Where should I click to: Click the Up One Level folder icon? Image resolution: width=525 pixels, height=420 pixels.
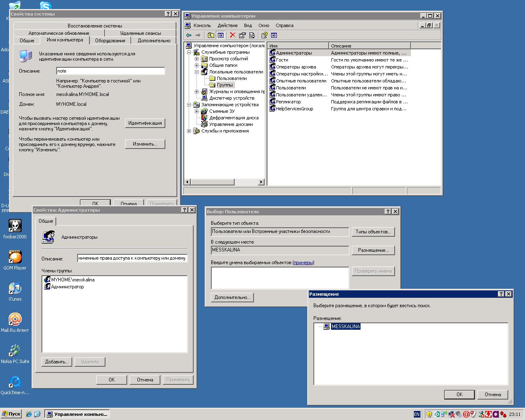(x=211, y=35)
